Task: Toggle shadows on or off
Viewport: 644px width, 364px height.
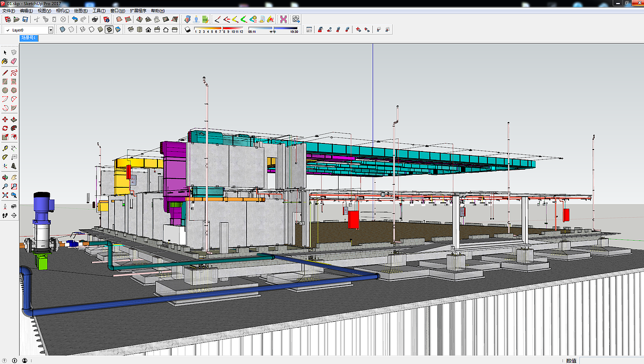Action: 188,30
